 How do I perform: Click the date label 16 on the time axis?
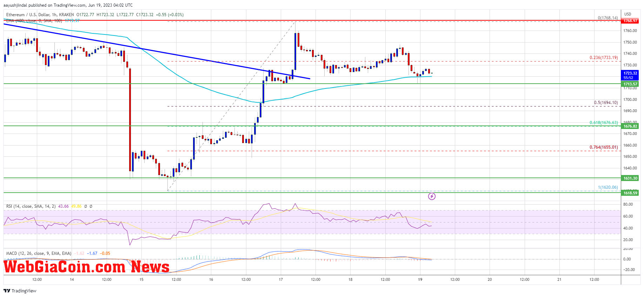(211, 280)
